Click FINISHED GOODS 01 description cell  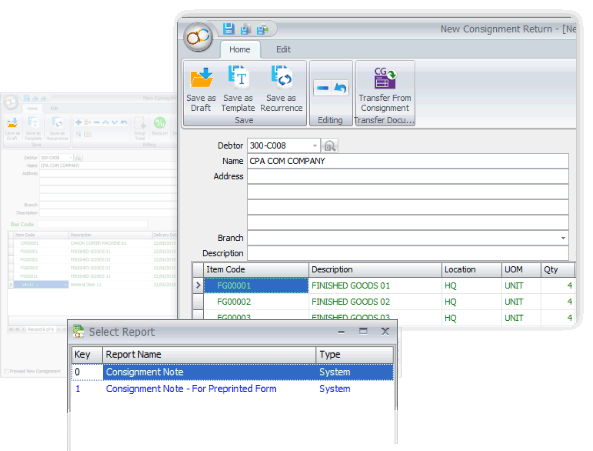[x=375, y=285]
